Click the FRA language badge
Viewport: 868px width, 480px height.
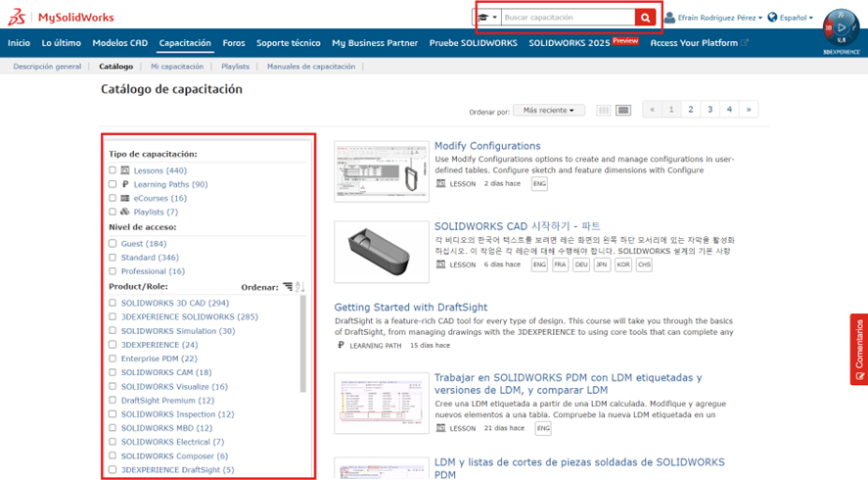560,264
